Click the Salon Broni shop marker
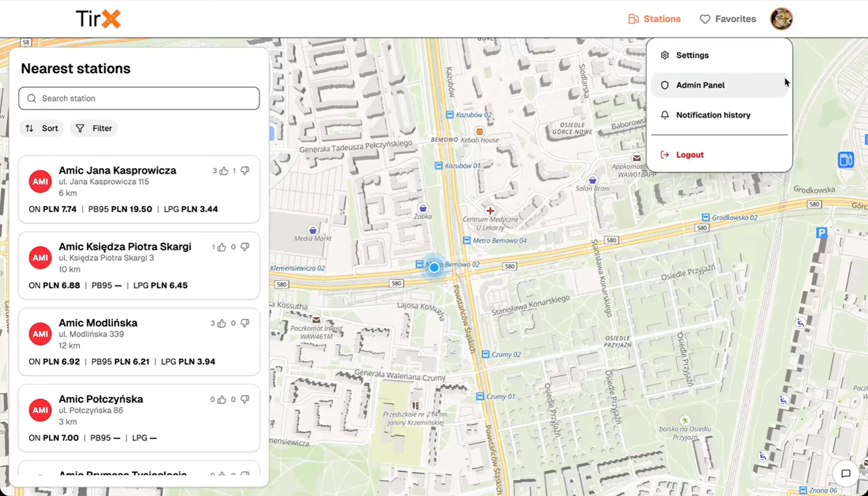The image size is (868, 496). 592,180
